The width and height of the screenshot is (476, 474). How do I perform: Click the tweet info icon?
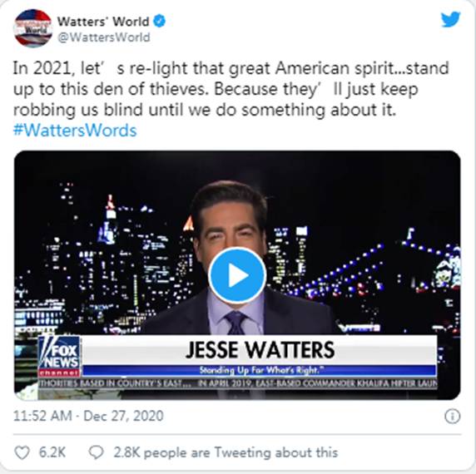[x=452, y=416]
